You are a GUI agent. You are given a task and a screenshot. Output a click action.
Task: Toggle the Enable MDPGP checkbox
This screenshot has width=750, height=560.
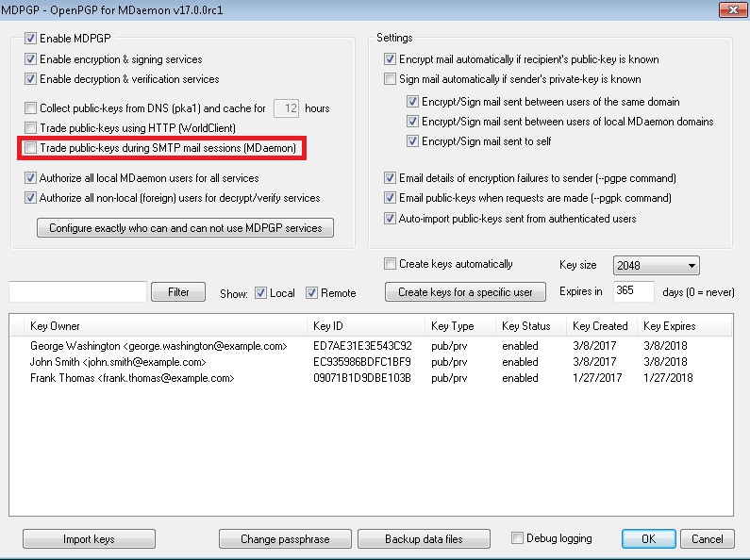click(x=30, y=39)
